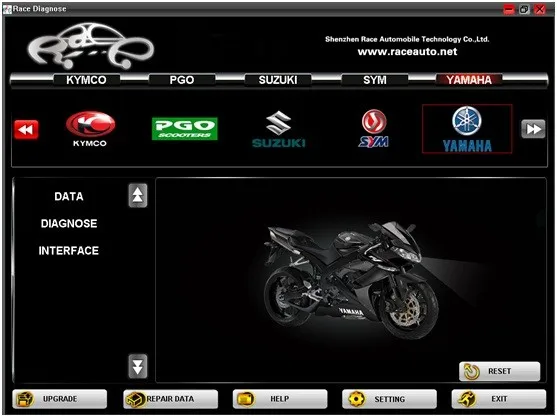Click the Yamaha motorcycle preview image
This screenshot has width=557, height=417.
coord(351,280)
